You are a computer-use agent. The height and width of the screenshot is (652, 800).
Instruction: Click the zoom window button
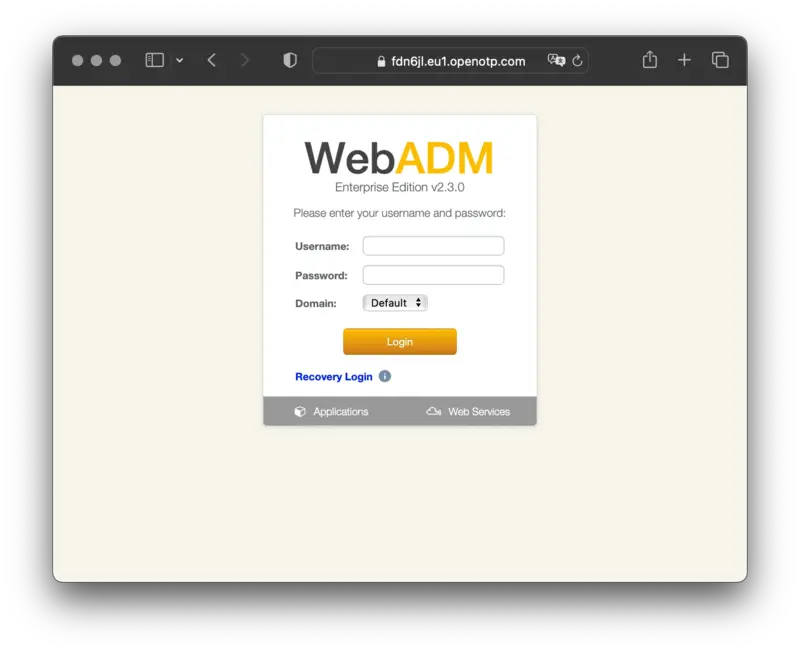pyautogui.click(x=116, y=61)
